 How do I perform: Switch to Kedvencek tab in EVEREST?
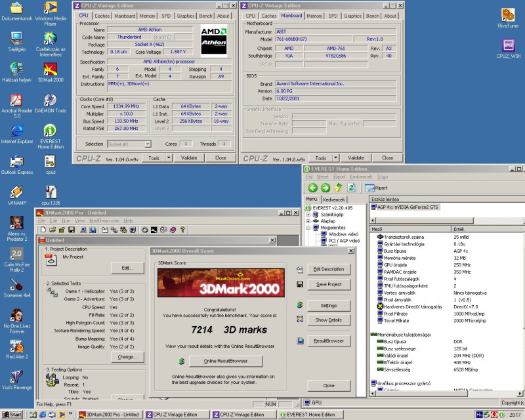tap(333, 199)
